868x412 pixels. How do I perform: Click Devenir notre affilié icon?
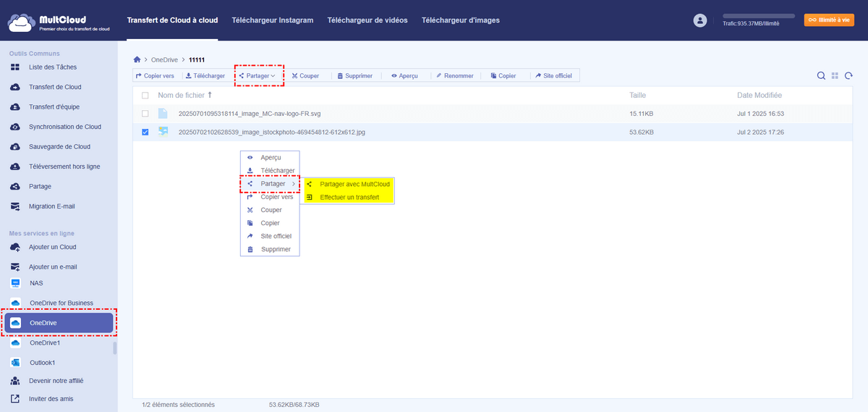15,381
